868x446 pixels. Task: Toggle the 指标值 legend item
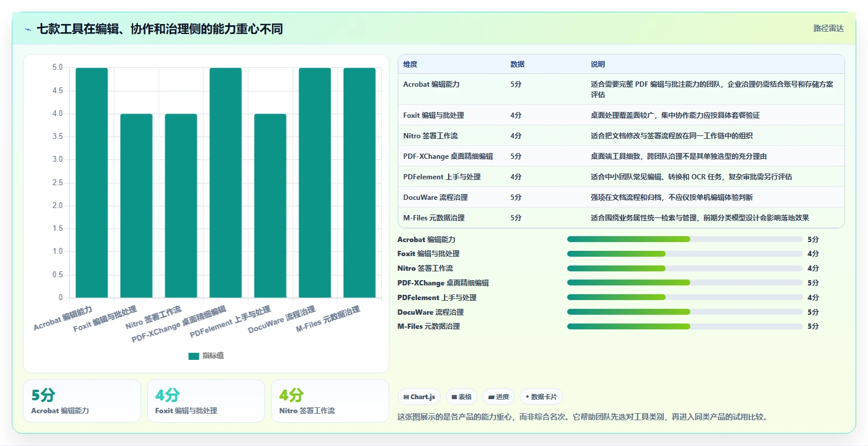click(206, 356)
